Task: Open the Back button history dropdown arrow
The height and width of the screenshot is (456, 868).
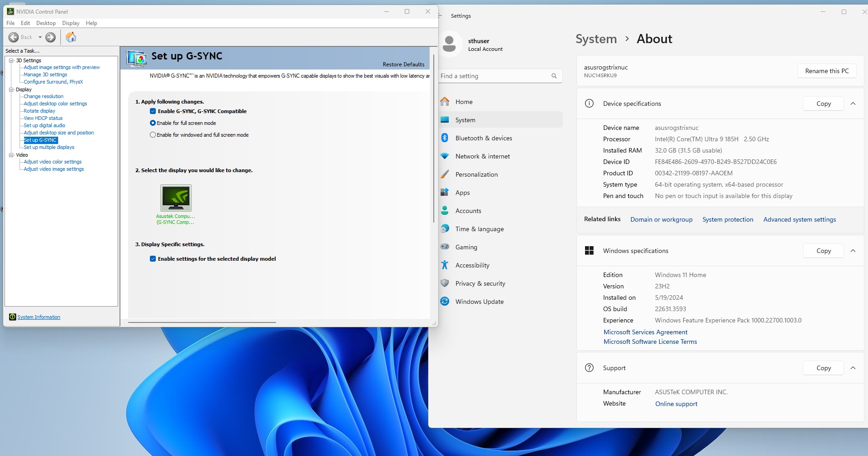Action: [40, 37]
